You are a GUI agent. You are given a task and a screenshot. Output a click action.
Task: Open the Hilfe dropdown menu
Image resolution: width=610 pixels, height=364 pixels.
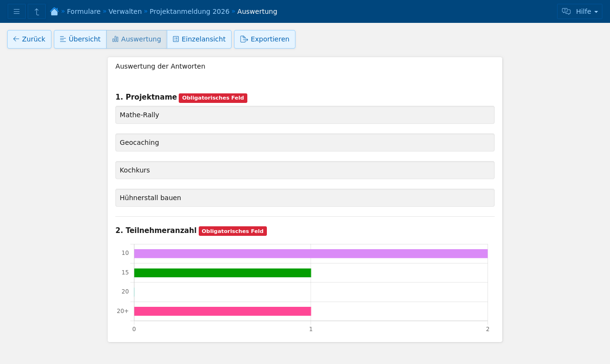(579, 11)
